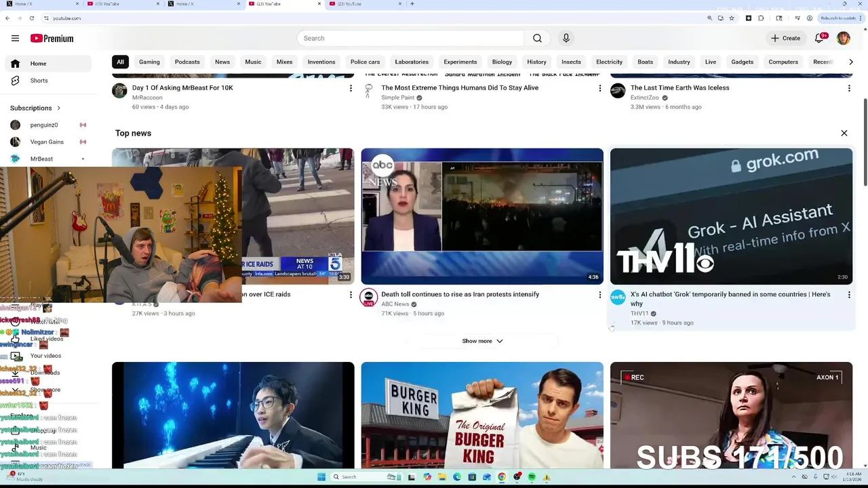The height and width of the screenshot is (488, 868).
Task: Show hidden system tray icons
Action: [x=794, y=476]
